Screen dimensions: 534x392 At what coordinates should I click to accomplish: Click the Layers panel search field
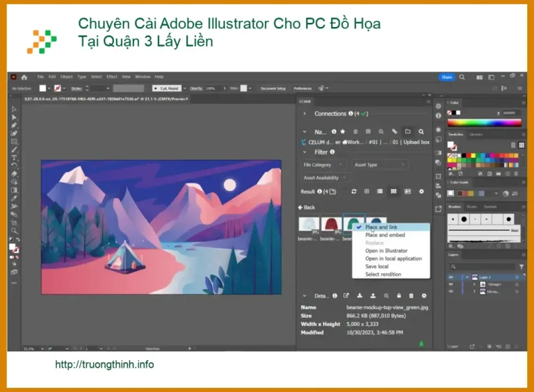(483, 267)
